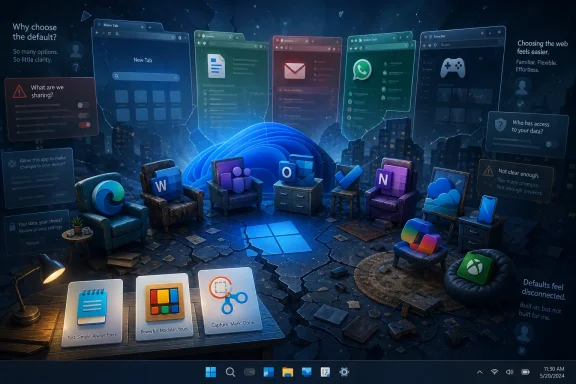The image size is (576, 384).
Task: Click the button under Your data, your device
Action: [x=32, y=243]
